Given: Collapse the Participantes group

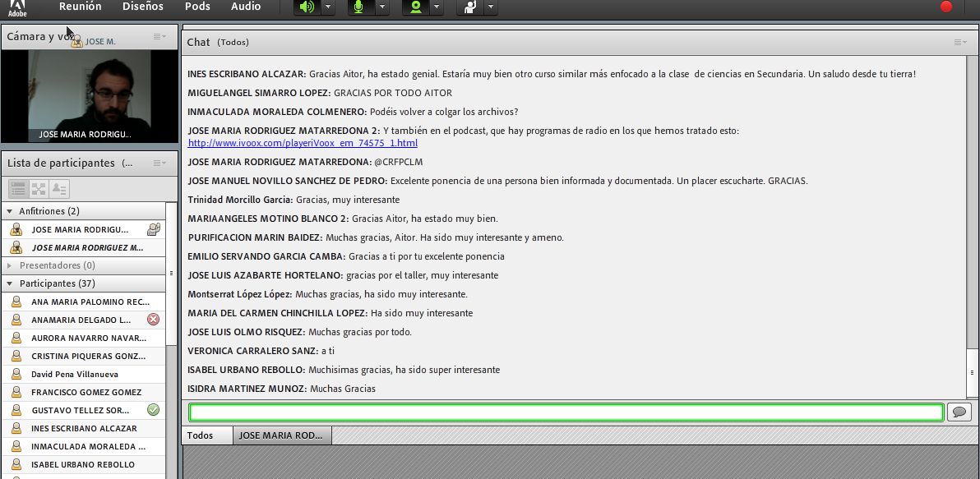Looking at the screenshot, I should pyautogui.click(x=9, y=283).
